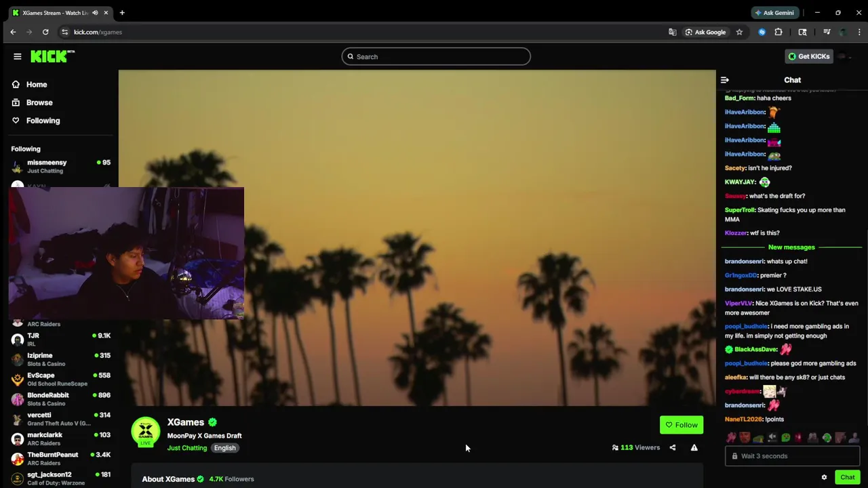Mute the XGames Stream tab audio
The width and height of the screenshot is (868, 488).
95,13
